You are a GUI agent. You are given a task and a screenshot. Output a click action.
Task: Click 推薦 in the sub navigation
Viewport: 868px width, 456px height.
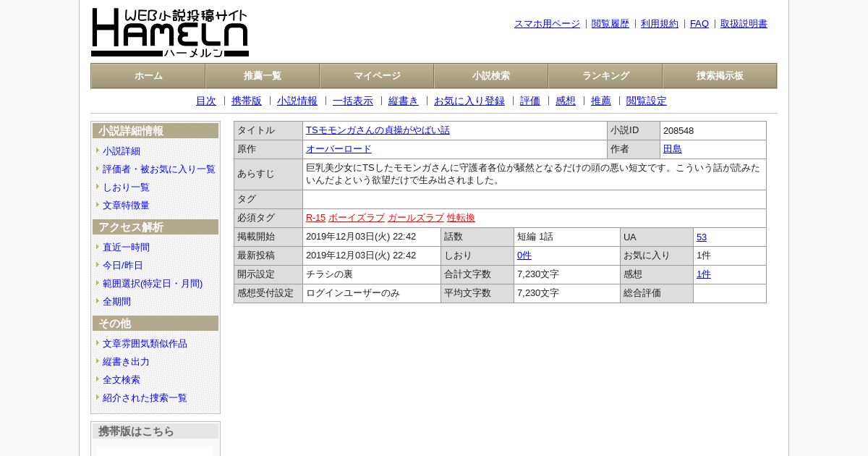click(601, 101)
